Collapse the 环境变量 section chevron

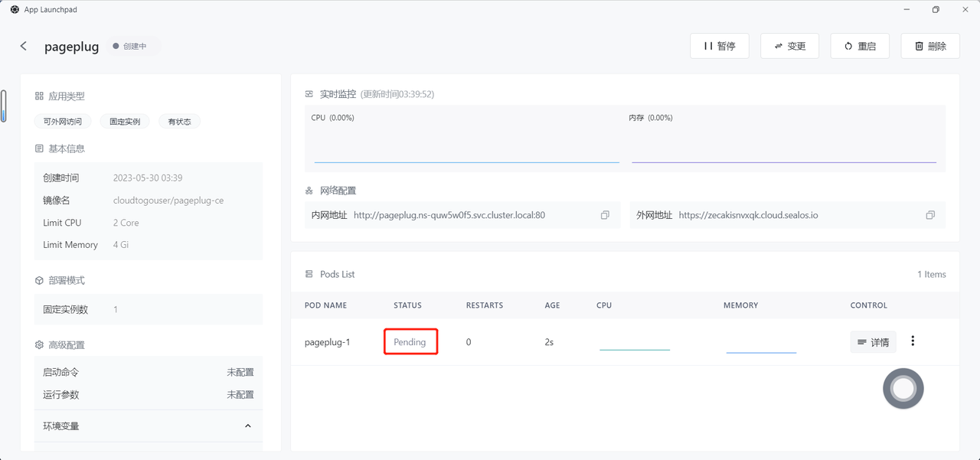coord(247,426)
